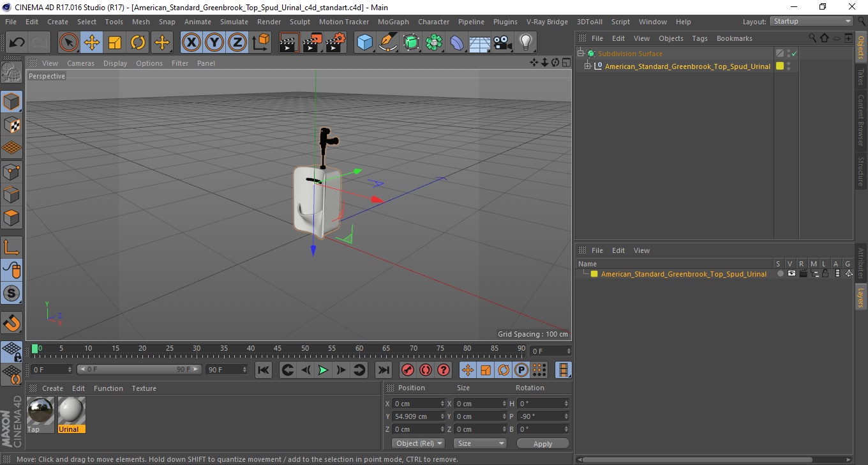This screenshot has width=868, height=465.
Task: Click the Y position input field
Action: click(x=418, y=416)
